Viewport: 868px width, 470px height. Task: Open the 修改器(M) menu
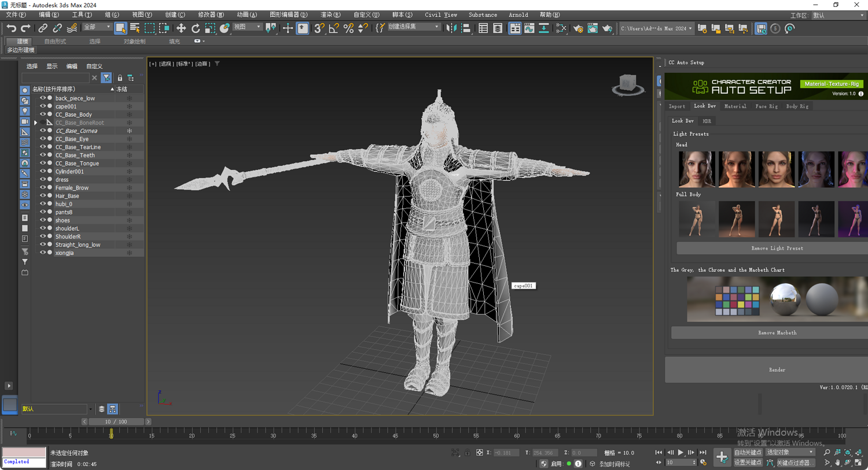point(211,15)
